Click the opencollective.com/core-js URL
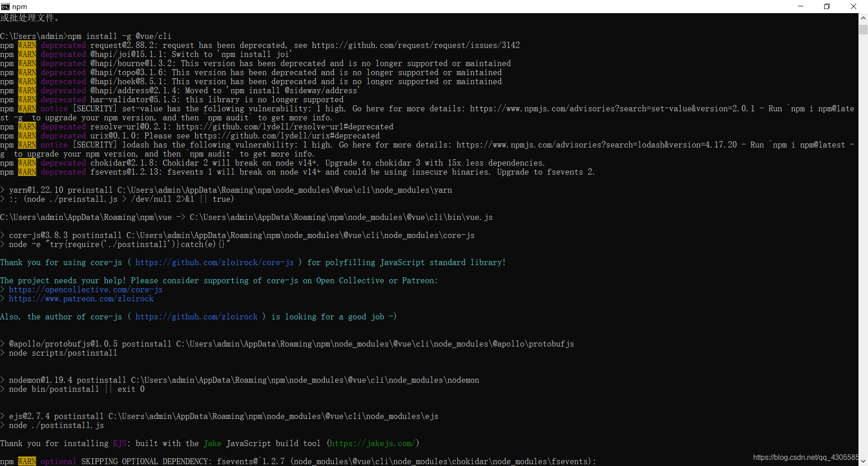Screen dimensions: 868x466 (86, 290)
